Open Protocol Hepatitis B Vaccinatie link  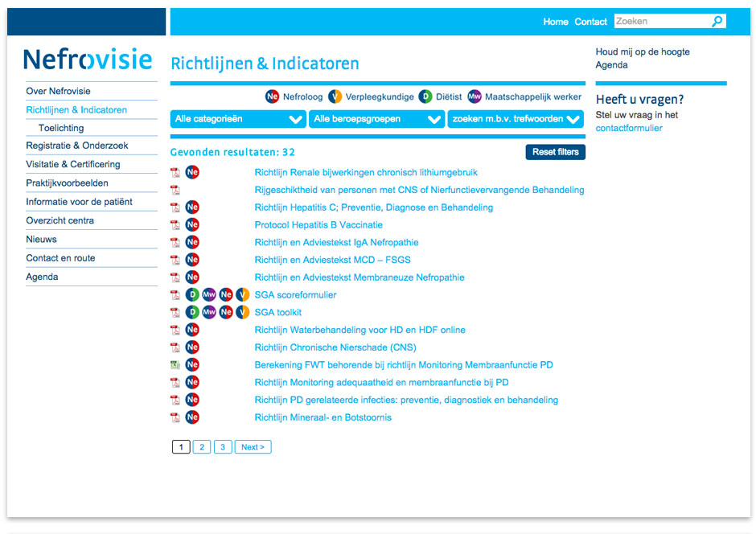click(x=318, y=225)
